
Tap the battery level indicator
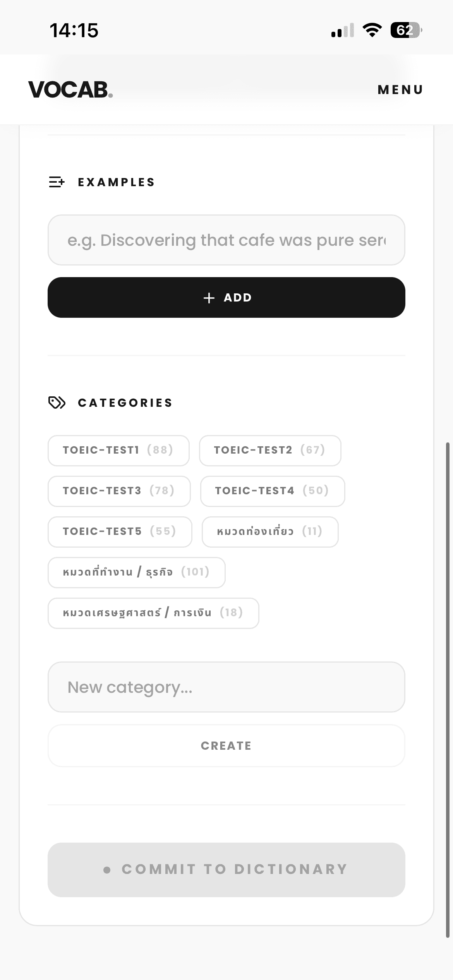[406, 30]
